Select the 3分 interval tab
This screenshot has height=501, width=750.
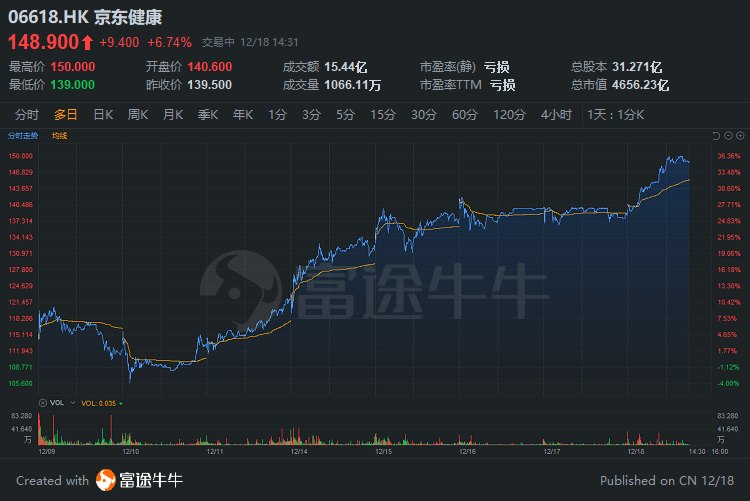311,115
